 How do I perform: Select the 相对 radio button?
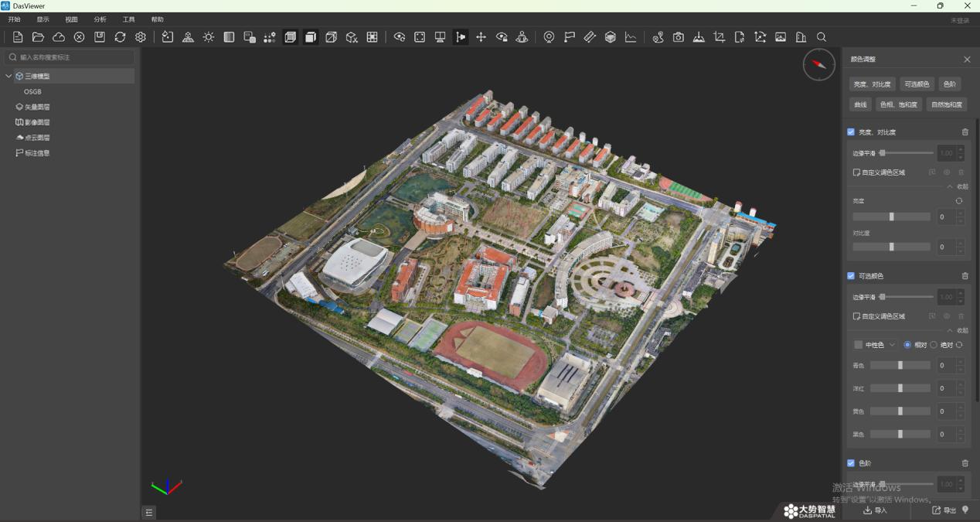[x=907, y=345]
